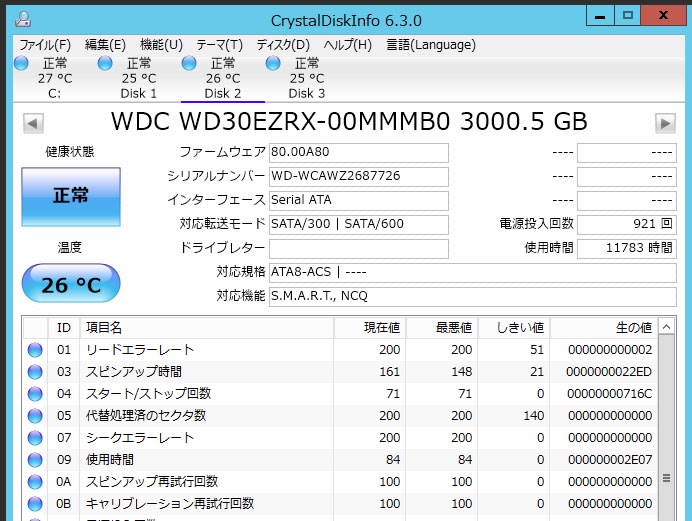Click raw value 0000000022ED
692x521 pixels.
click(x=609, y=372)
